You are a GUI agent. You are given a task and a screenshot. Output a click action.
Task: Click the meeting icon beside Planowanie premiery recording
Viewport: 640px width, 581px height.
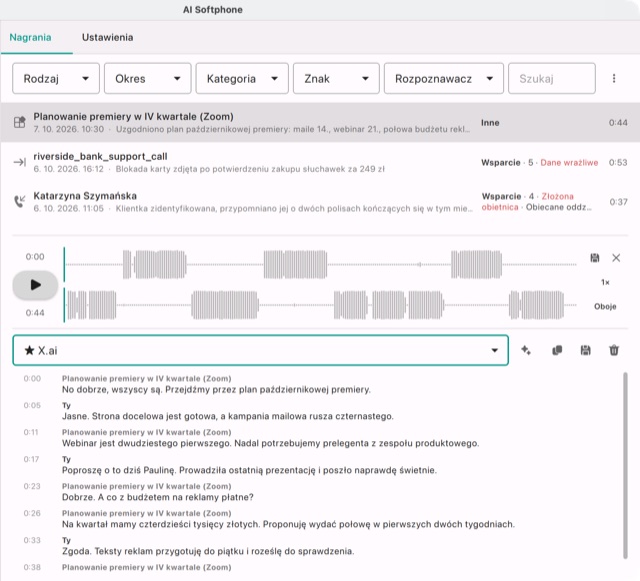point(19,122)
